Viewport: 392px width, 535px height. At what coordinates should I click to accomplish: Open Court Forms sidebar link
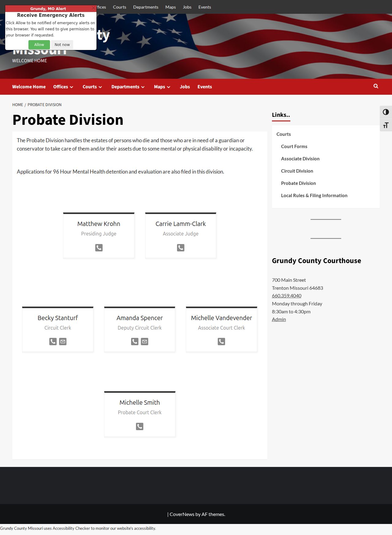[x=294, y=147]
